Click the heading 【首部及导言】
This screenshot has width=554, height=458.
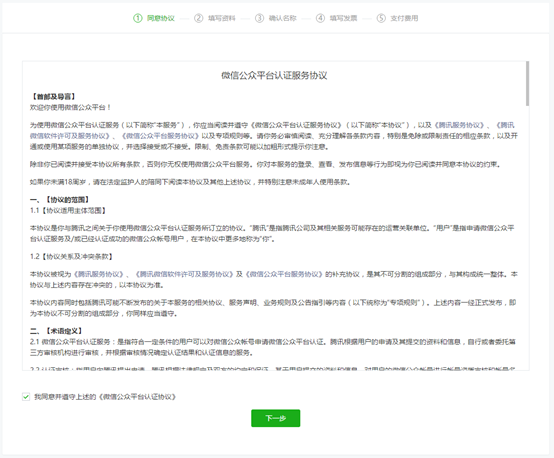pos(53,96)
